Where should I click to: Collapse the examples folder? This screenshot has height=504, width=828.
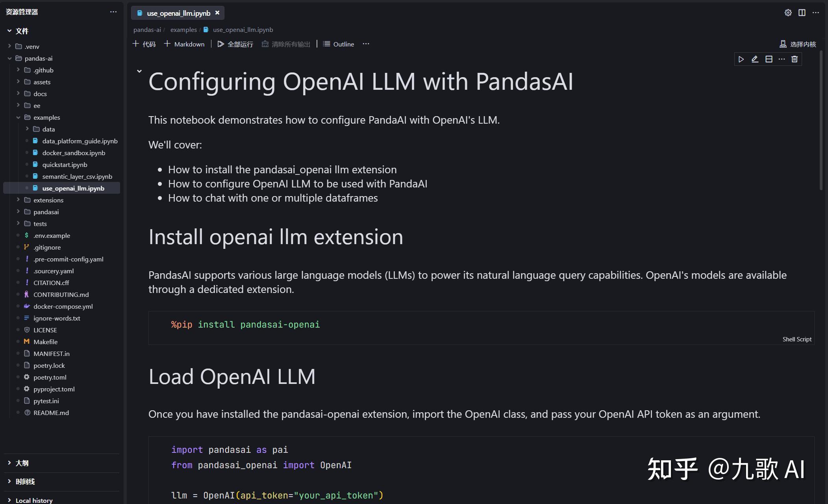tap(47, 117)
